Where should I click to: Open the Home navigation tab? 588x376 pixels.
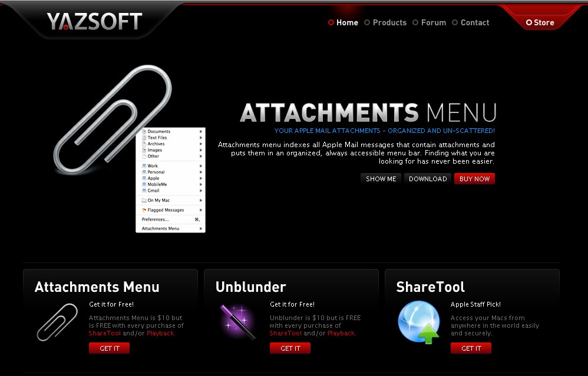click(343, 22)
